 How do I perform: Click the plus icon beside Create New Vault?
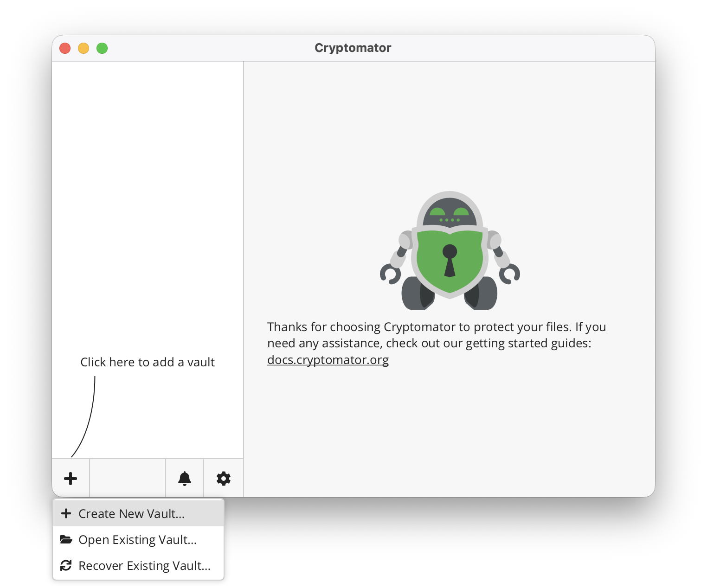(x=66, y=513)
